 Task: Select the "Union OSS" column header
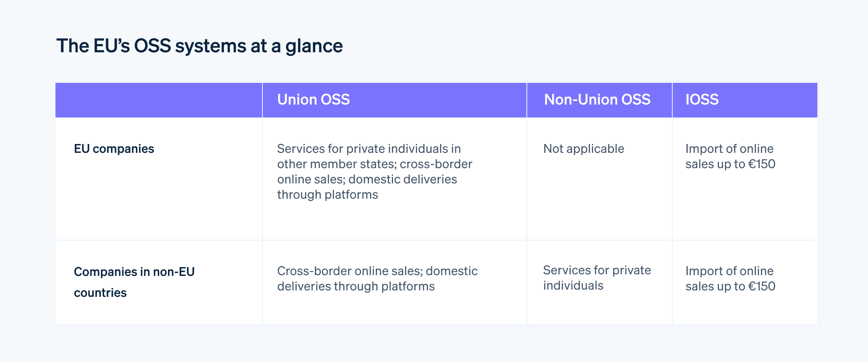pos(314,99)
